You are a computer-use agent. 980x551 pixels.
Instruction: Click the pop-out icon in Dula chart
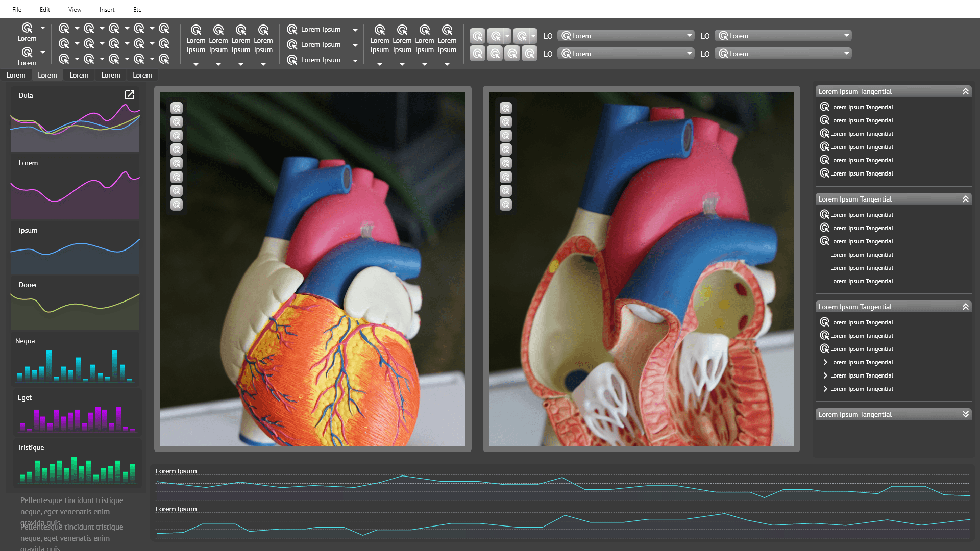coord(130,95)
